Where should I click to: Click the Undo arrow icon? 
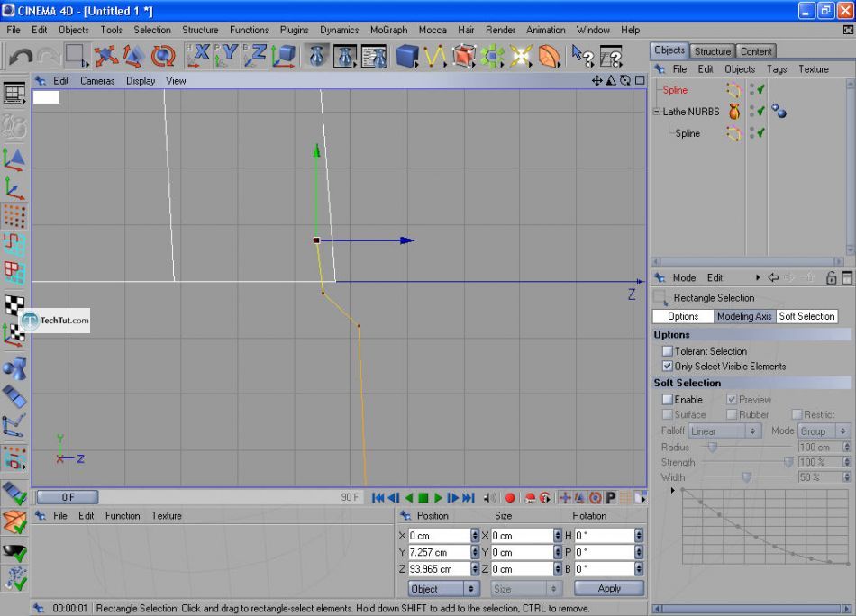pyautogui.click(x=21, y=56)
